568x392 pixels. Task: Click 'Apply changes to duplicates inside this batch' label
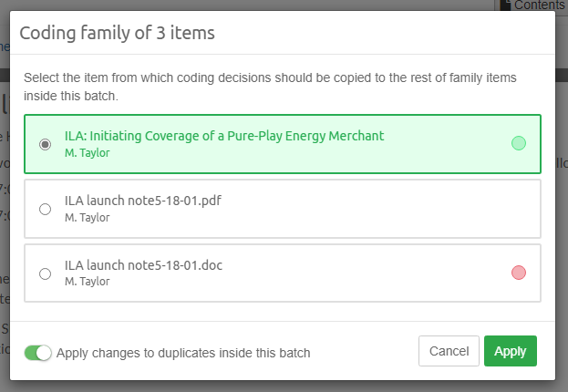[183, 353]
